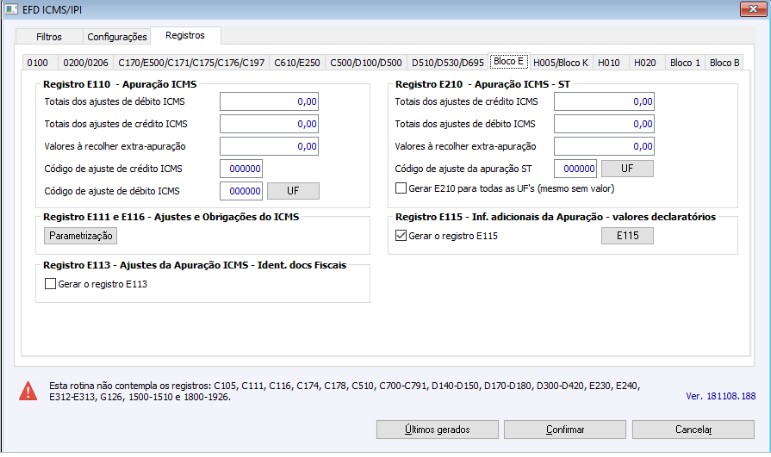
Task: Click E110 Totais dos ajustes de débito field
Action: (269, 102)
